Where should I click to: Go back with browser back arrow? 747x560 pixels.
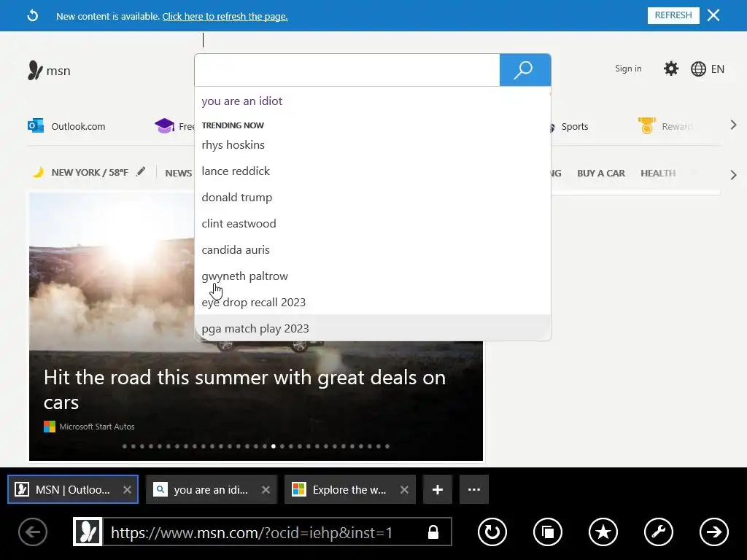[x=33, y=532]
